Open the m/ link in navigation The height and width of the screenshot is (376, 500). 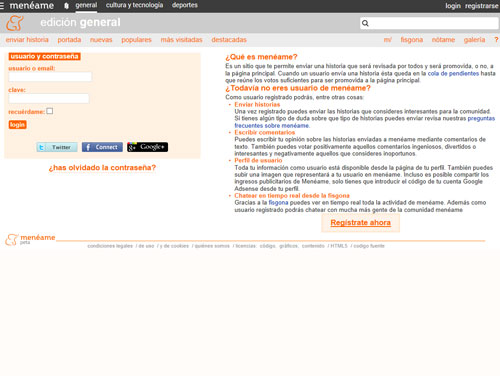click(x=387, y=40)
